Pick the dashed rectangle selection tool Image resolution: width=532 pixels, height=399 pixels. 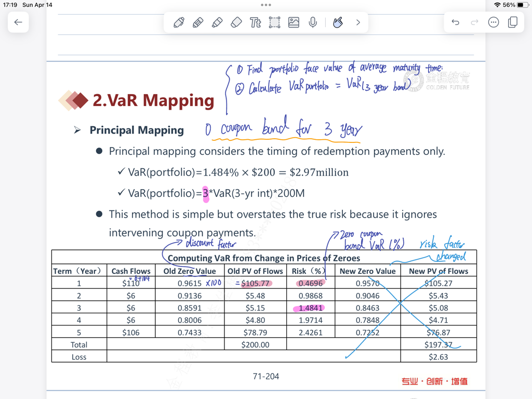[x=274, y=22]
